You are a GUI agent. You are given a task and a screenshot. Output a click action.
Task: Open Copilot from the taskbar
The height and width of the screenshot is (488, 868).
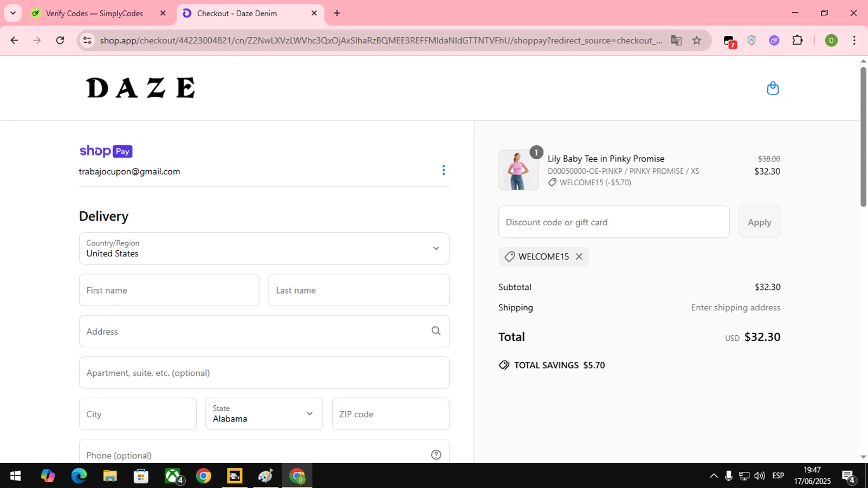coord(47,476)
